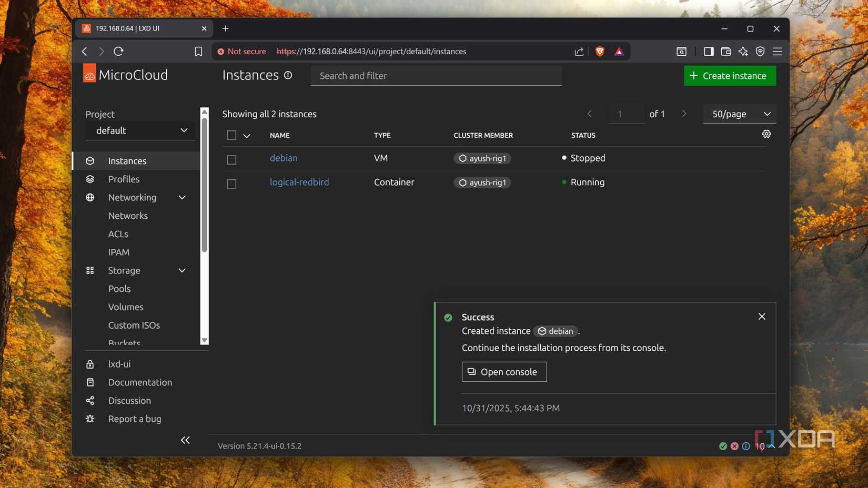The height and width of the screenshot is (488, 868).
Task: Open the logical-redbird instance link
Action: pos(299,182)
